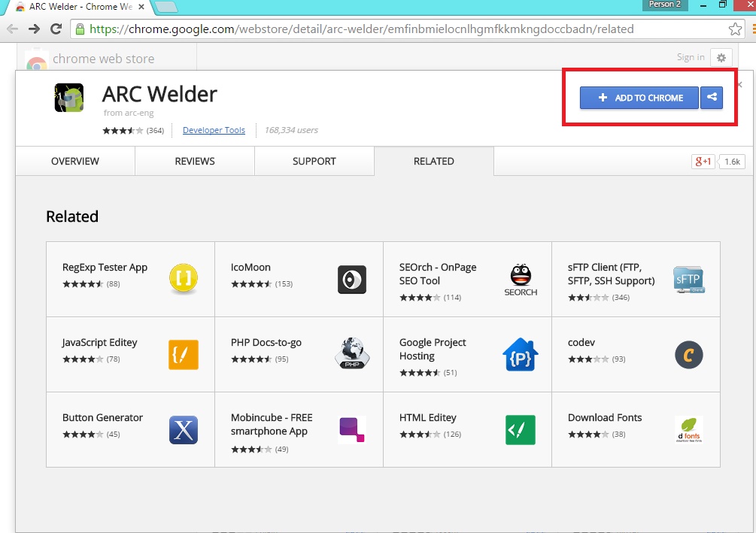This screenshot has height=533, width=756.
Task: Switch to the Support tab
Action: (x=314, y=162)
